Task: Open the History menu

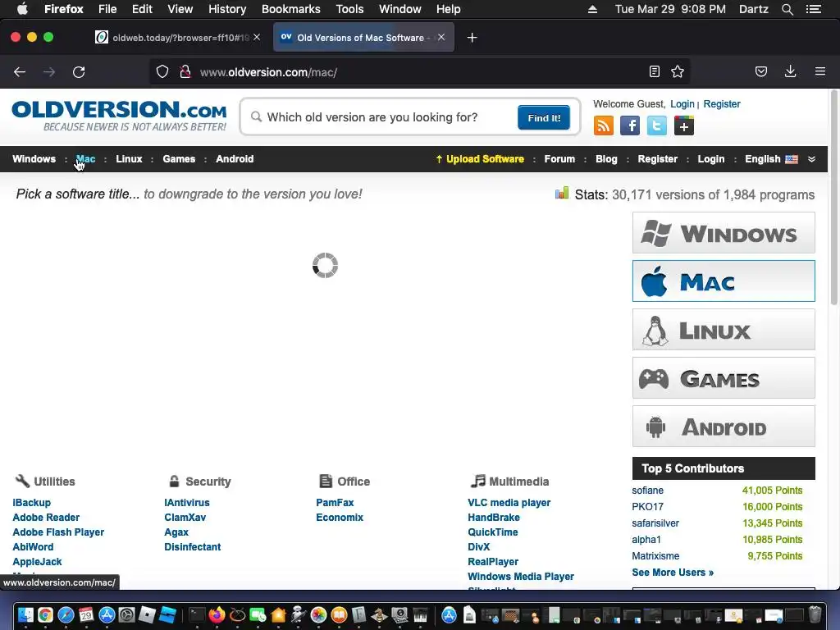Action: click(227, 9)
